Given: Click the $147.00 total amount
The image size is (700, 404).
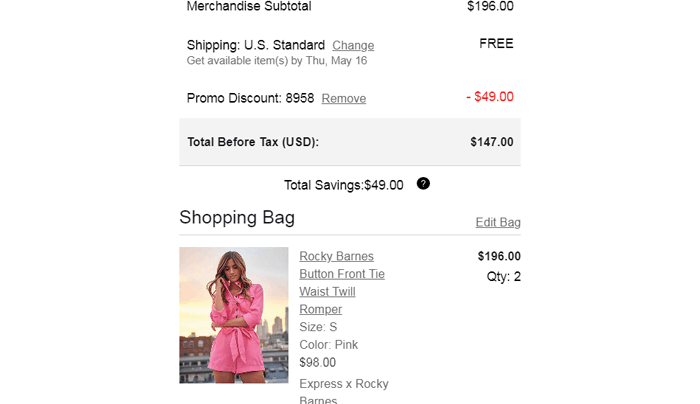Looking at the screenshot, I should coord(491,142).
